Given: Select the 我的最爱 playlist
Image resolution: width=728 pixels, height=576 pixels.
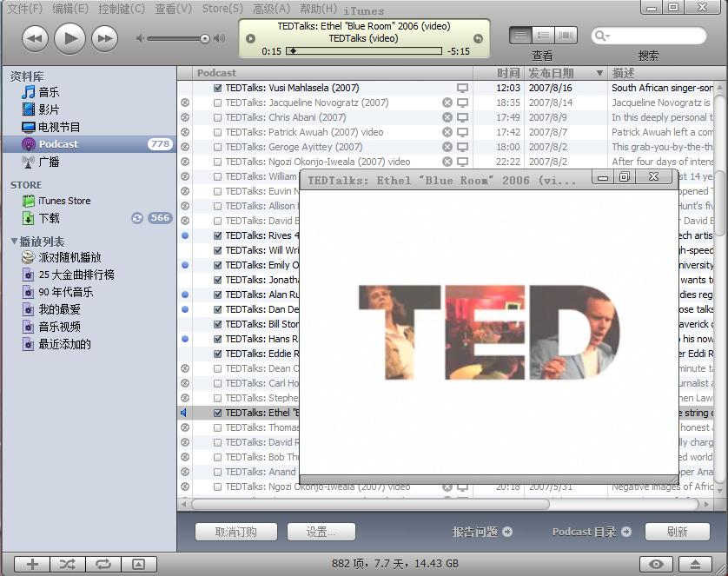Looking at the screenshot, I should click(59, 309).
